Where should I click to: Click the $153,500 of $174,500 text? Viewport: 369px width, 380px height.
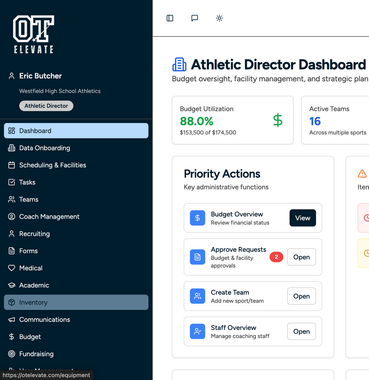(208, 132)
